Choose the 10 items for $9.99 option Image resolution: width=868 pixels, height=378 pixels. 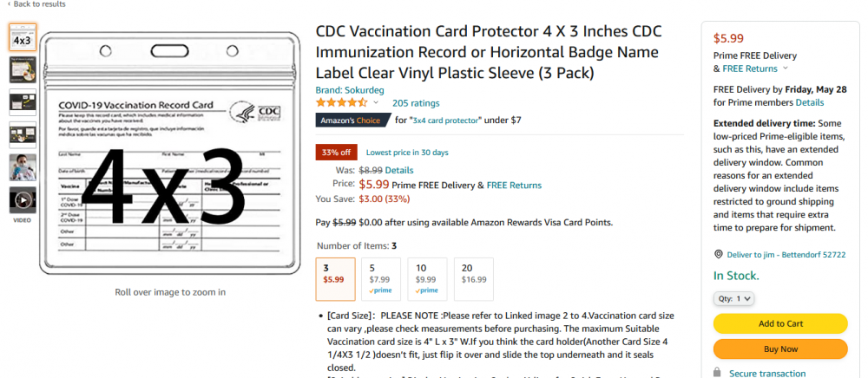(427, 279)
